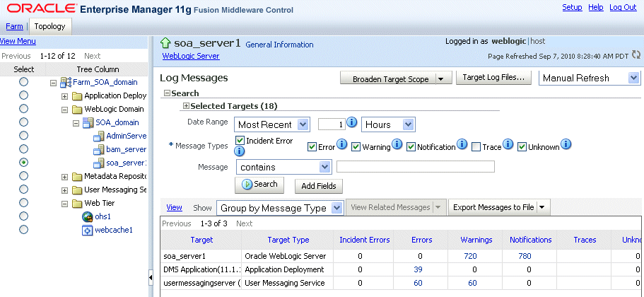Click the Search button
Screen dimensions: 644x297
(260, 185)
